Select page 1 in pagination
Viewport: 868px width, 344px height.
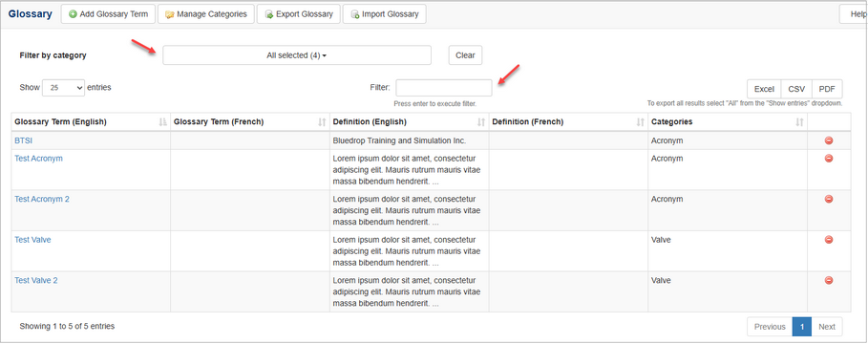click(801, 327)
